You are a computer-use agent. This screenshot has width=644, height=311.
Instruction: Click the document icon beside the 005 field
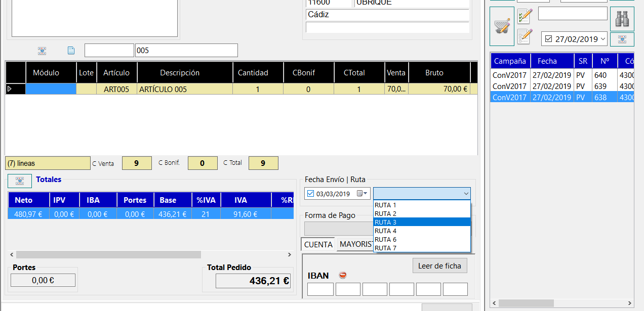tap(71, 51)
